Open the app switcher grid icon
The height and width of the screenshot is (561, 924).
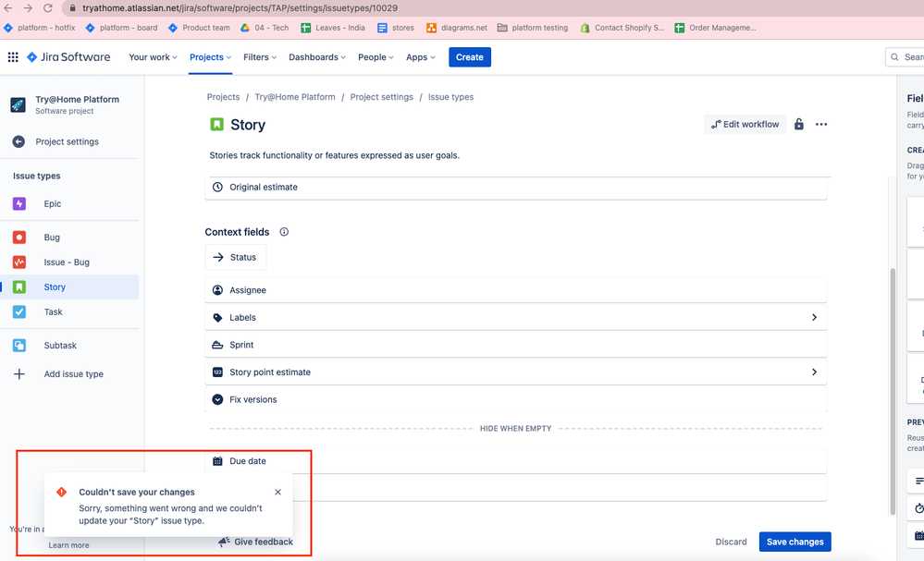point(13,57)
